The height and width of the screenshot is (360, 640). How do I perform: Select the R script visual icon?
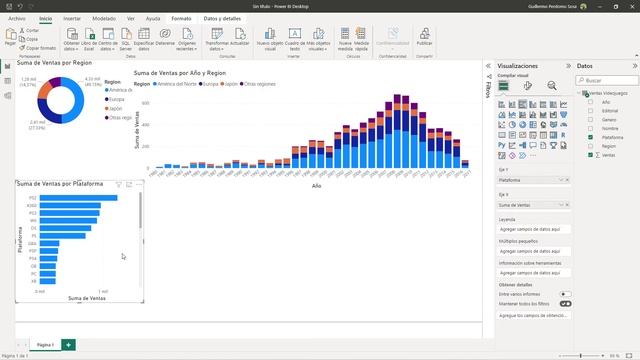click(564, 135)
